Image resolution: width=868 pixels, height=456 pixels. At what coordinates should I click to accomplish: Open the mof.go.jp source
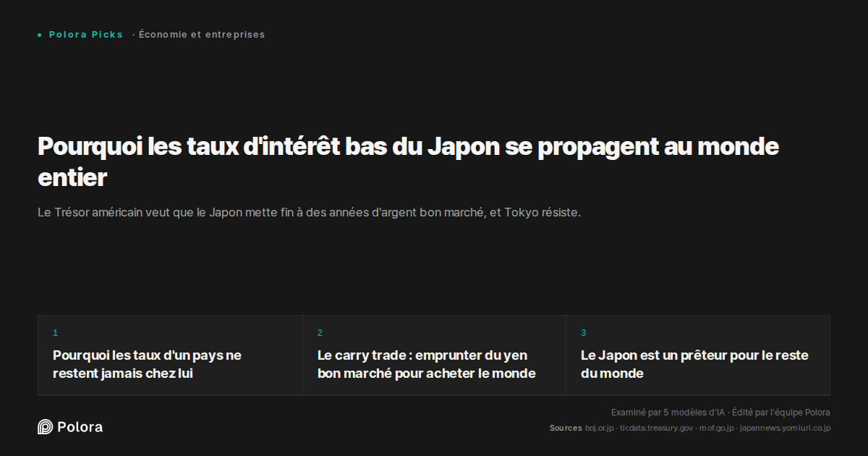coord(716,428)
